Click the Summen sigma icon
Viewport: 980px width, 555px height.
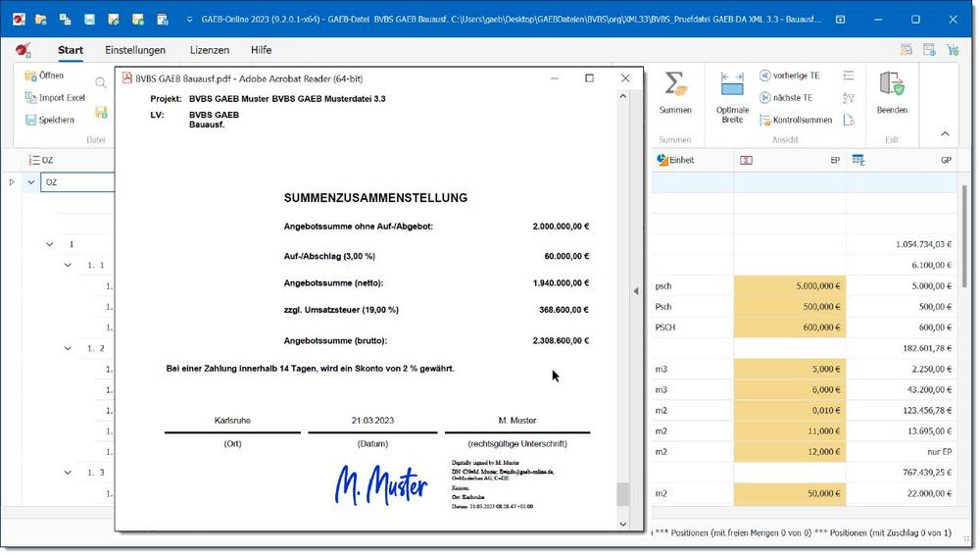pyautogui.click(x=675, y=84)
